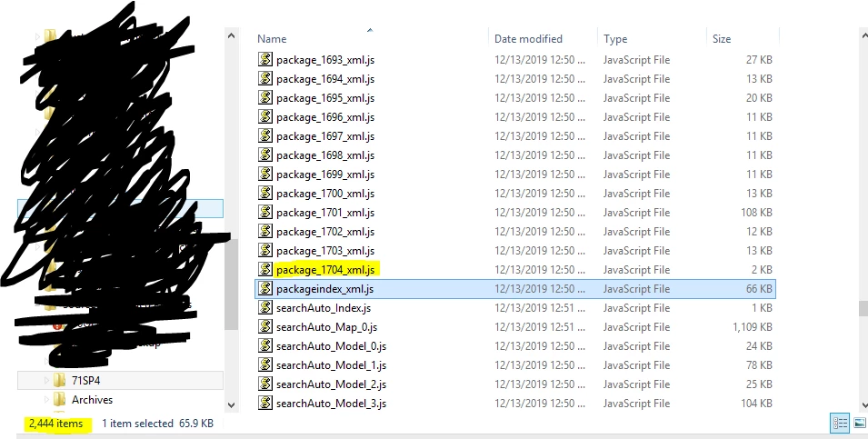Select file name searchAuto_Model_3.js
Image resolution: width=868 pixels, height=439 pixels.
tap(331, 404)
